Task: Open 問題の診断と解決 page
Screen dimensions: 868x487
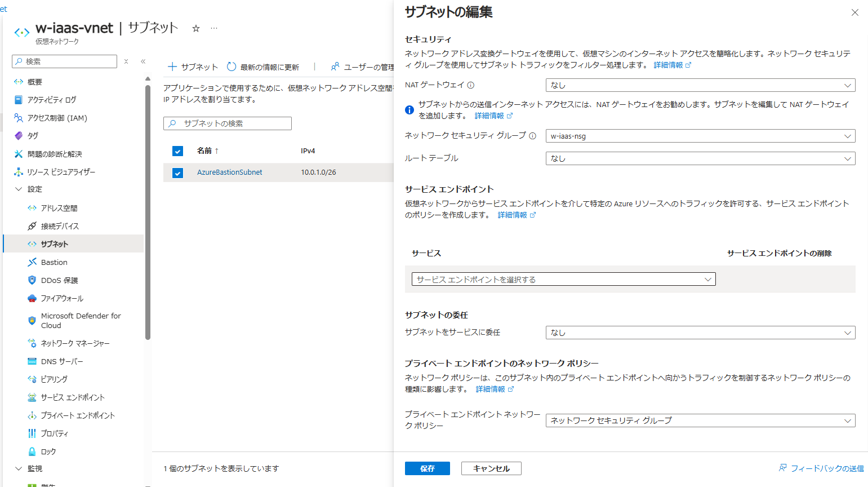Action: point(55,154)
